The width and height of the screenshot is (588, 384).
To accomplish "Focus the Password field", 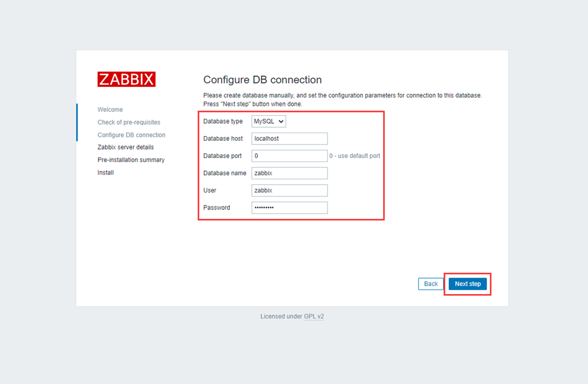I will tap(290, 208).
